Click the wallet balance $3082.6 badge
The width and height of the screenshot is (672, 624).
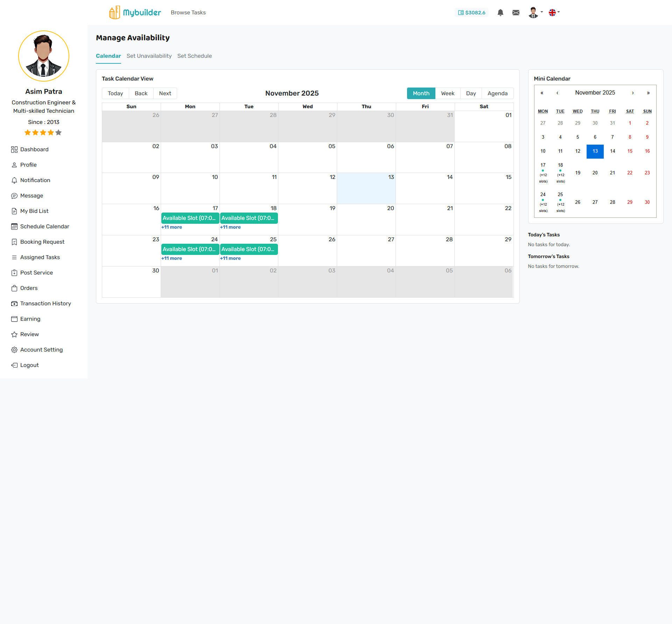pyautogui.click(x=472, y=13)
